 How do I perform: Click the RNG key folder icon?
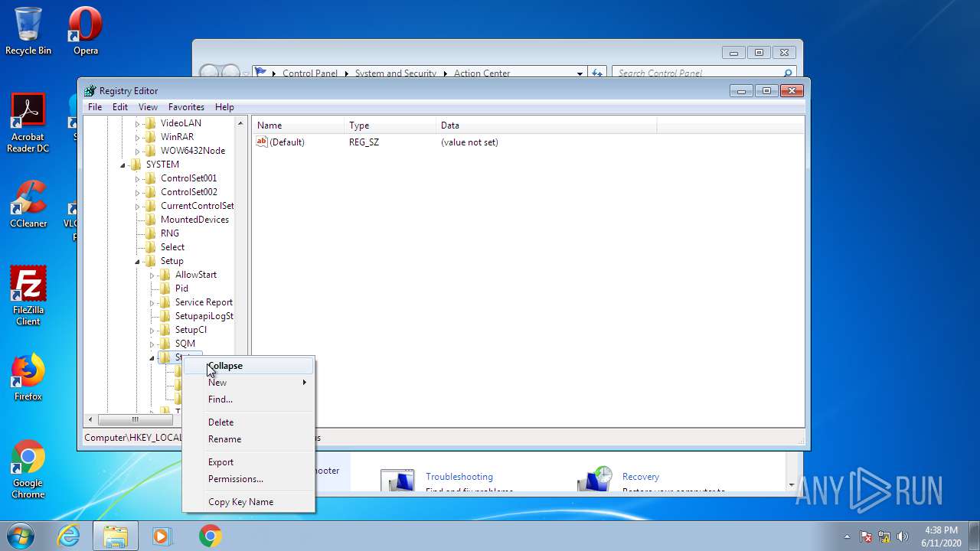151,233
